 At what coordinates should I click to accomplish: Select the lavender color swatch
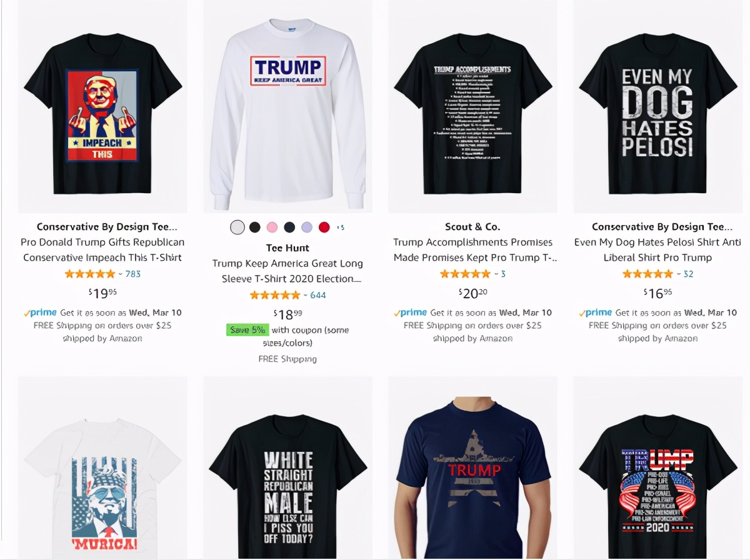pyautogui.click(x=306, y=227)
